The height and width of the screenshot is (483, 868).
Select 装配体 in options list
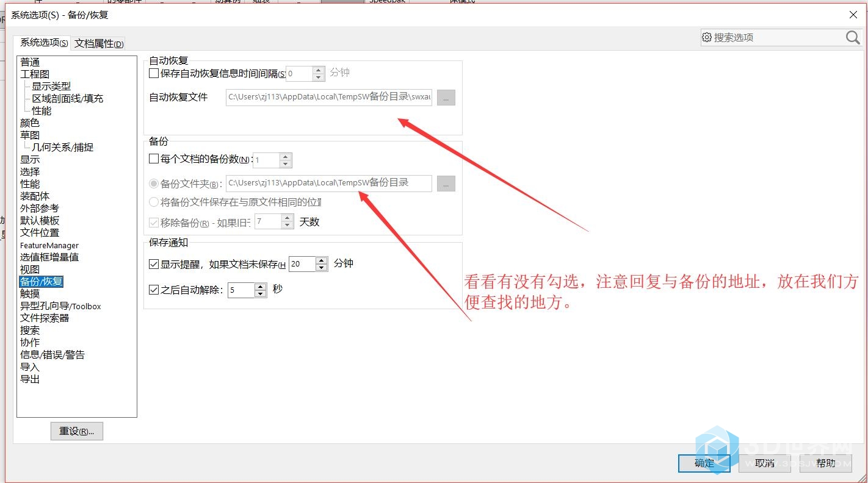coord(35,196)
